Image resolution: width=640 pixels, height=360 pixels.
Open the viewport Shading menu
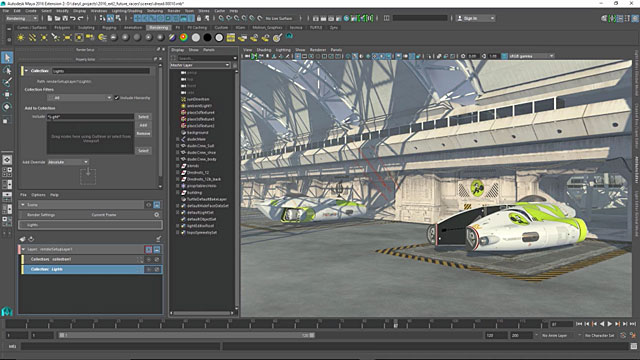264,50
